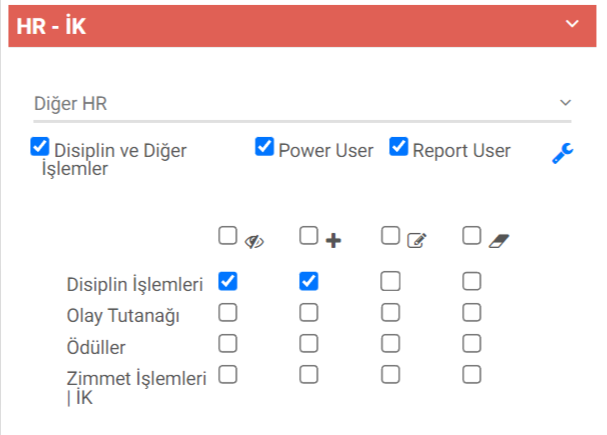Enable view permission for Olay Tutanağı
Viewport: 607px width, 435px height.
(x=228, y=313)
